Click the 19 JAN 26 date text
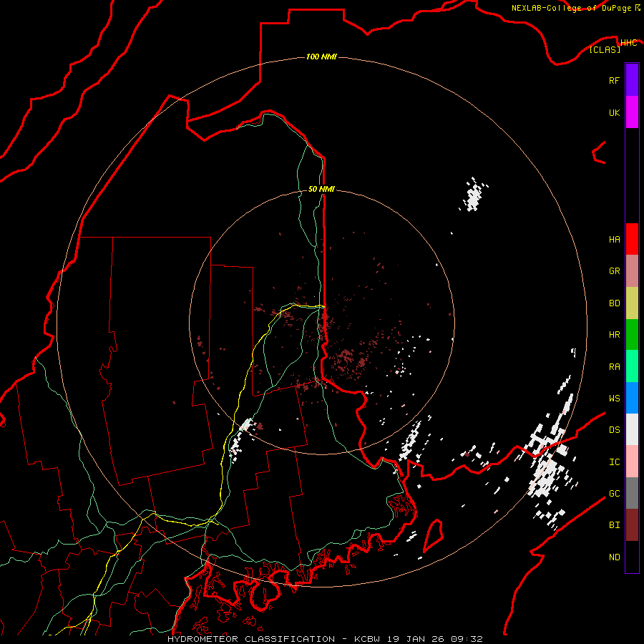 (417, 639)
